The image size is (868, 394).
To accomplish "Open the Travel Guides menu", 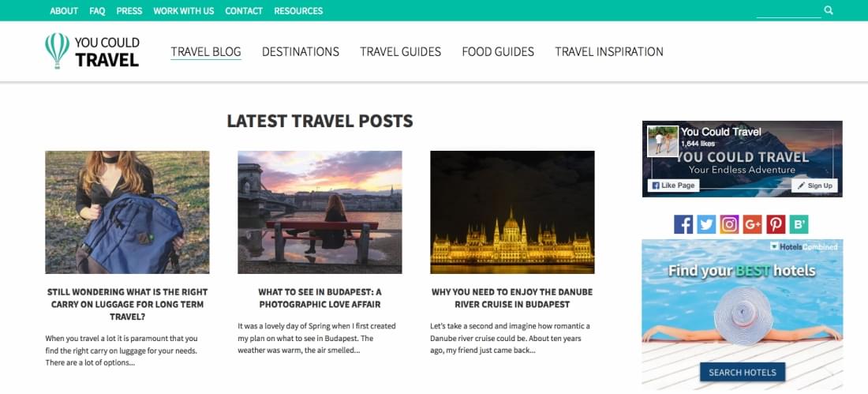I will pos(400,51).
